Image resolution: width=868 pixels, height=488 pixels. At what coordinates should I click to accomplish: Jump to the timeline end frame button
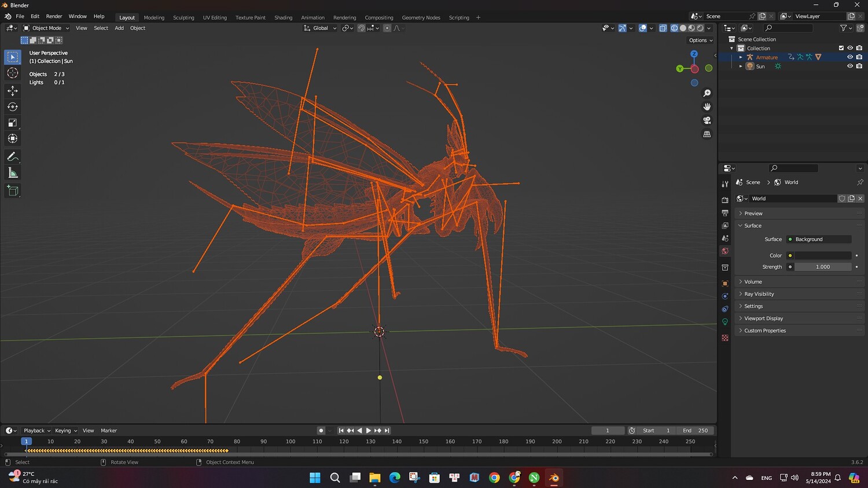(387, 431)
